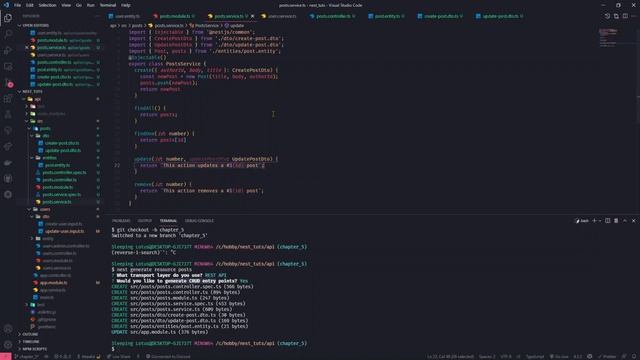The image size is (640, 360).
Task: Switch to the Problems panel tab
Action: tap(121, 221)
